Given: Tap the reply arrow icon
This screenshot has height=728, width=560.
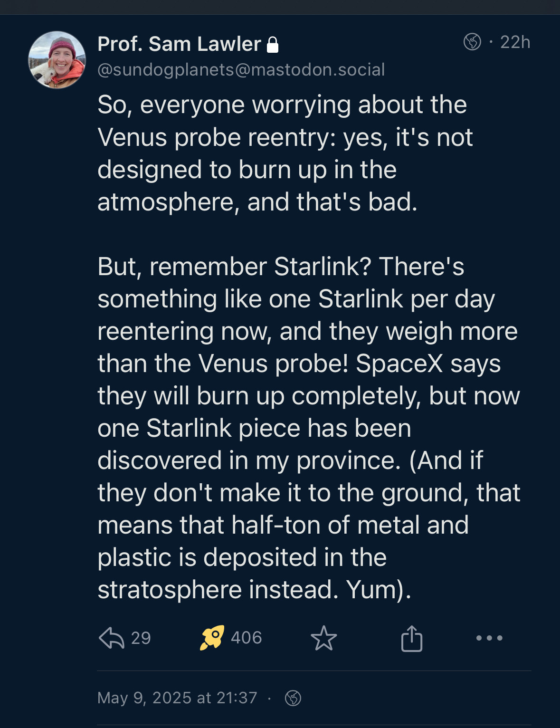Looking at the screenshot, I should coord(111,638).
